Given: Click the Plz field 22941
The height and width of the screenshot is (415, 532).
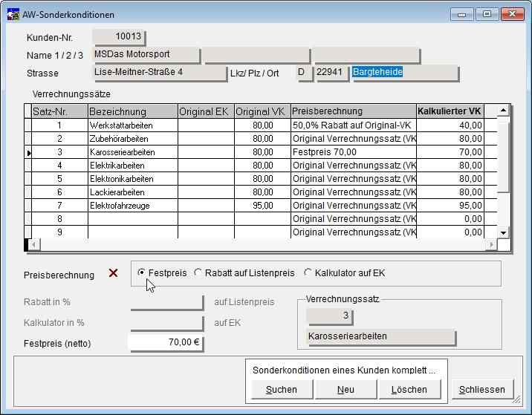Looking at the screenshot, I should [332, 73].
